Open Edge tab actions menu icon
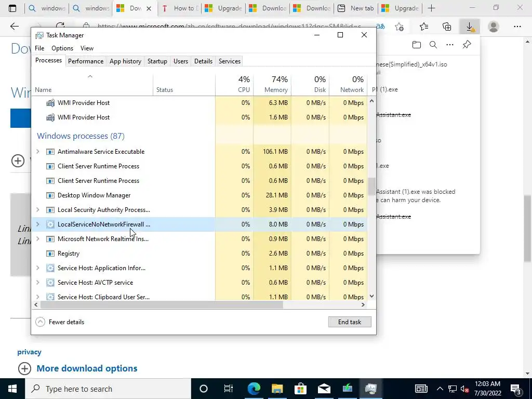532x399 pixels. click(12, 8)
